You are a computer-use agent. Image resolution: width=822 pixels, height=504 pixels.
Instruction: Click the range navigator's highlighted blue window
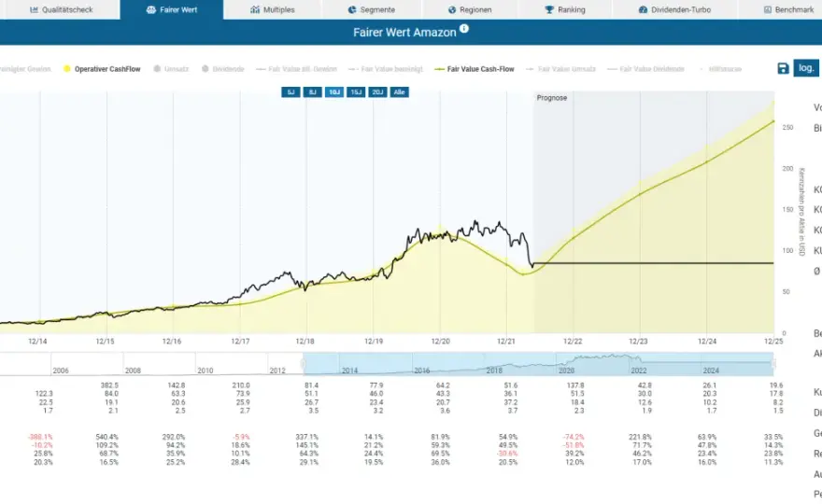[x=538, y=364]
